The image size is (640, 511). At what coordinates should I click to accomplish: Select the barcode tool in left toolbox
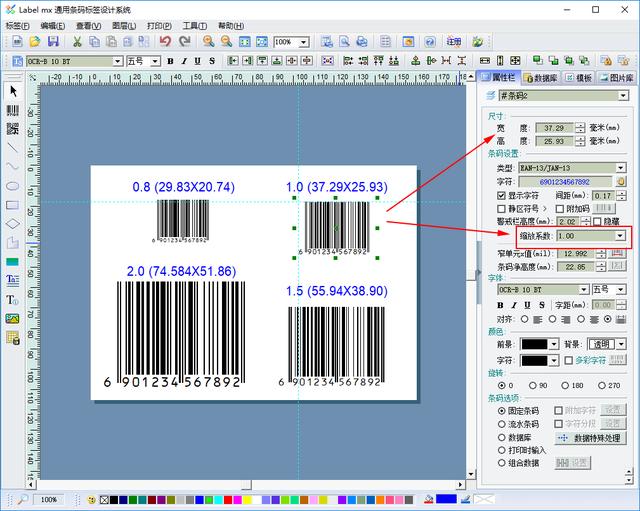pyautogui.click(x=13, y=110)
